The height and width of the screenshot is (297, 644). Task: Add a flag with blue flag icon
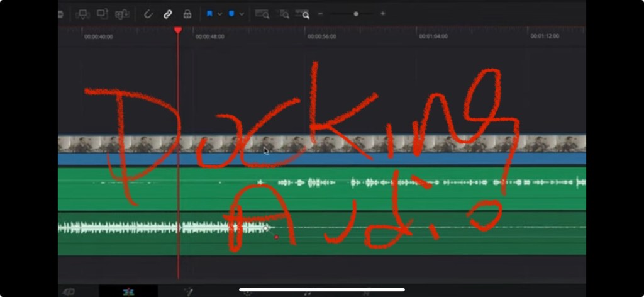(209, 14)
